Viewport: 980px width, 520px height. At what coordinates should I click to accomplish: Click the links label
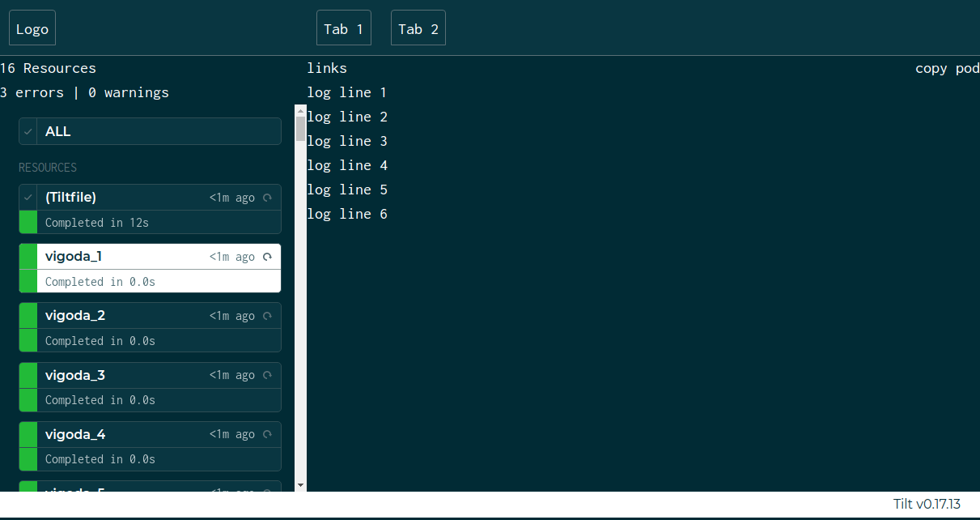tap(327, 68)
